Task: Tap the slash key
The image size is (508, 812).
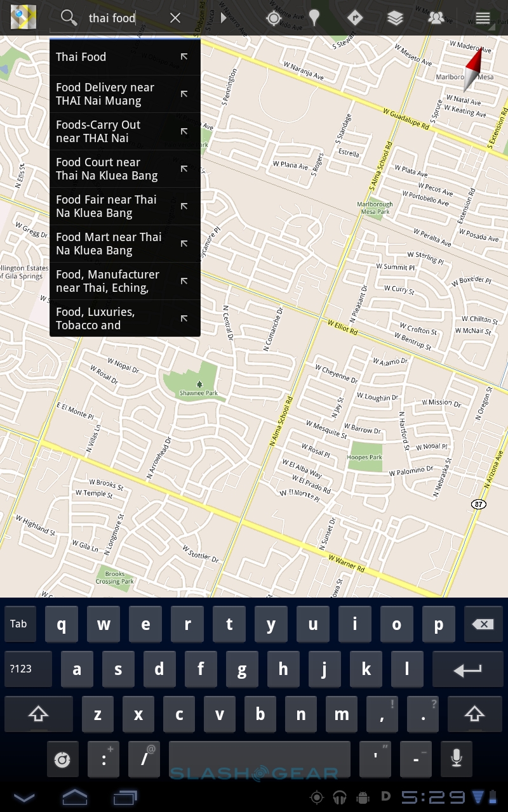Action: (x=144, y=759)
